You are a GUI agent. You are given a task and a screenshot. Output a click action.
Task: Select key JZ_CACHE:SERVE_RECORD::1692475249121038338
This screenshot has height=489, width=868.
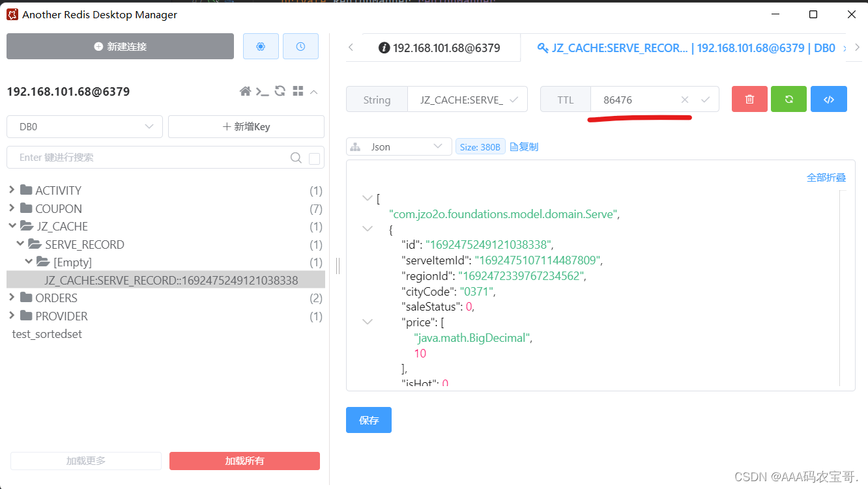point(166,280)
